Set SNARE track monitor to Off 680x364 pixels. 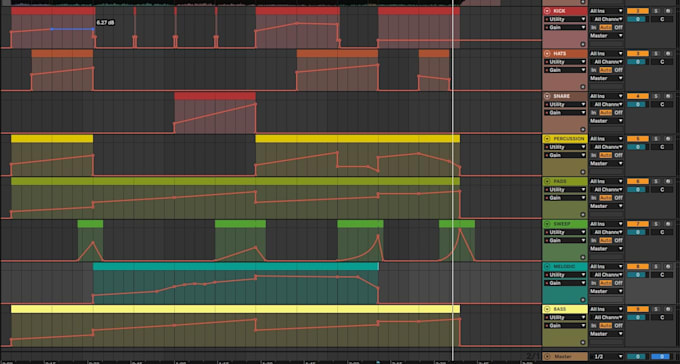coord(618,113)
